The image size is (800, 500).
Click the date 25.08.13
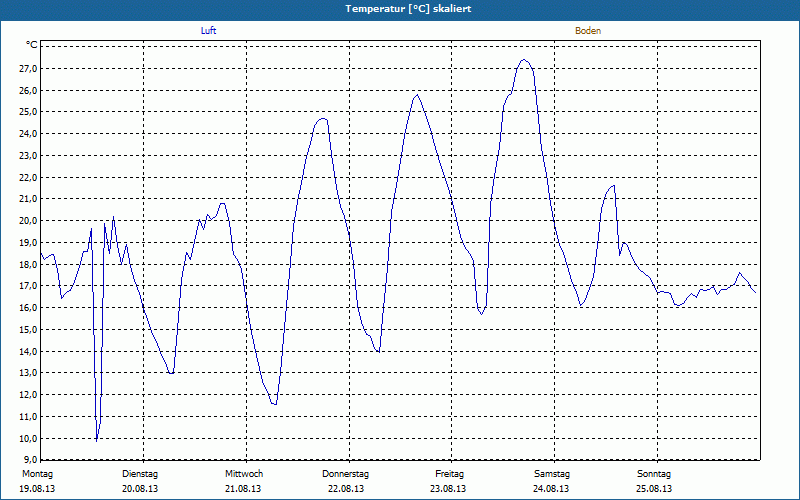654,489
